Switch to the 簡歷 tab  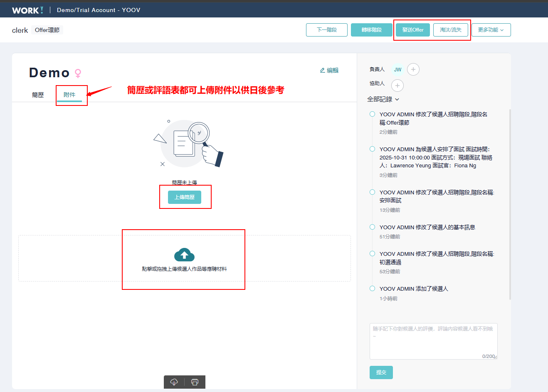click(38, 95)
